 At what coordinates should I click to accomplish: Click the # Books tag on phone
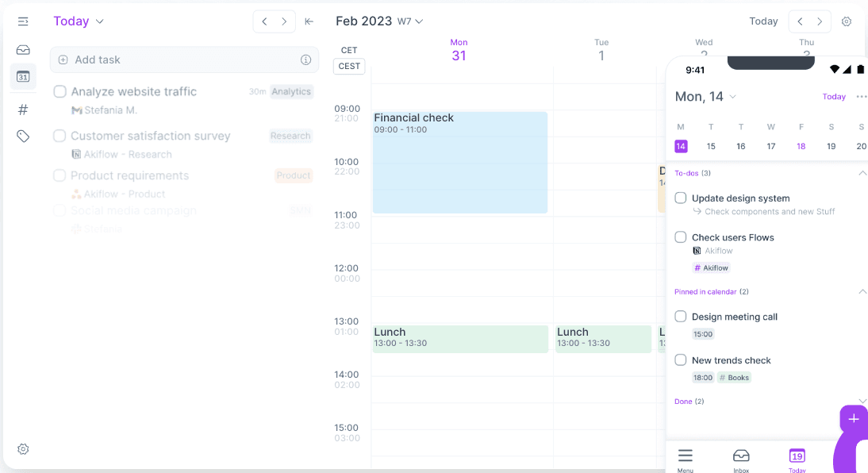click(734, 378)
